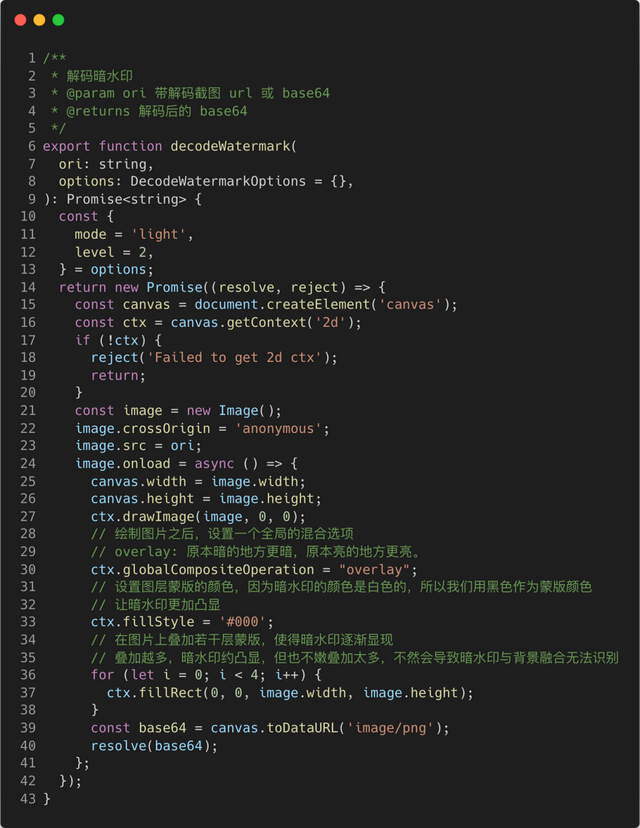Click 'new Promise' on line 14

pyautogui.click(x=158, y=287)
